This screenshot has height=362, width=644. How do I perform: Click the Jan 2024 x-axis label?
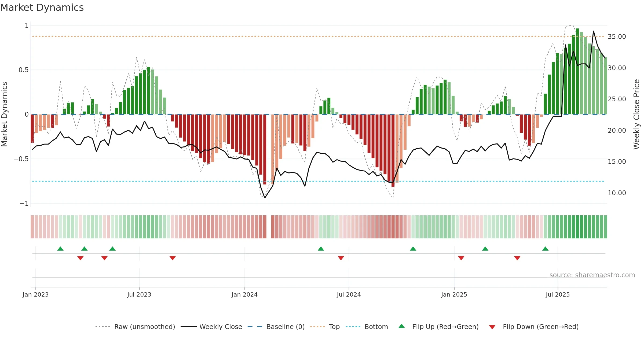[x=245, y=294]
